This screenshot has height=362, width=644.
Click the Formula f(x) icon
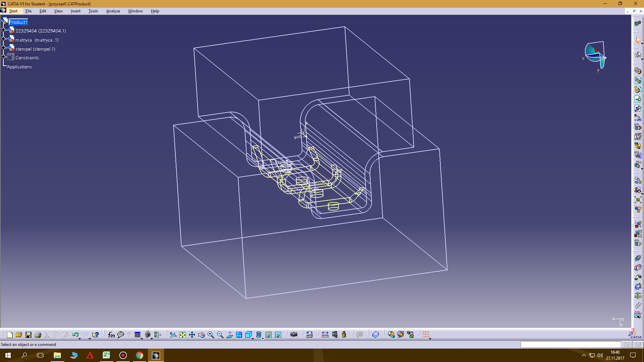111,335
